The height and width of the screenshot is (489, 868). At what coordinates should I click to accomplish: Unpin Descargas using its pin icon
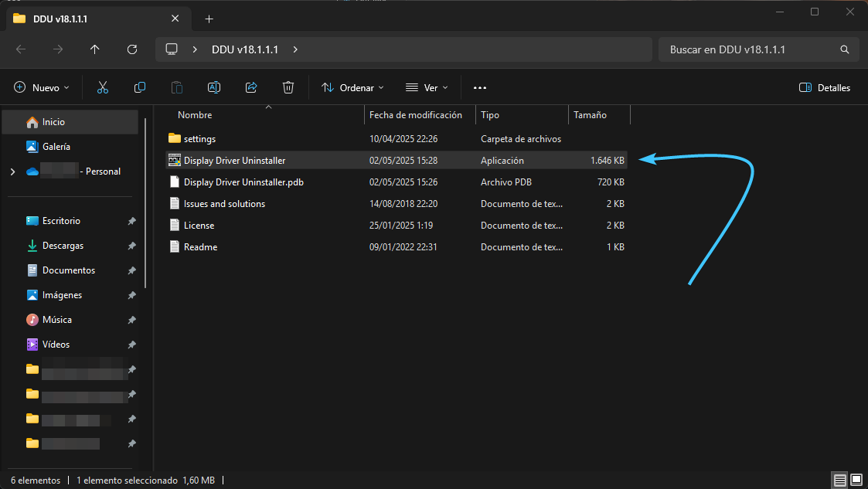131,246
